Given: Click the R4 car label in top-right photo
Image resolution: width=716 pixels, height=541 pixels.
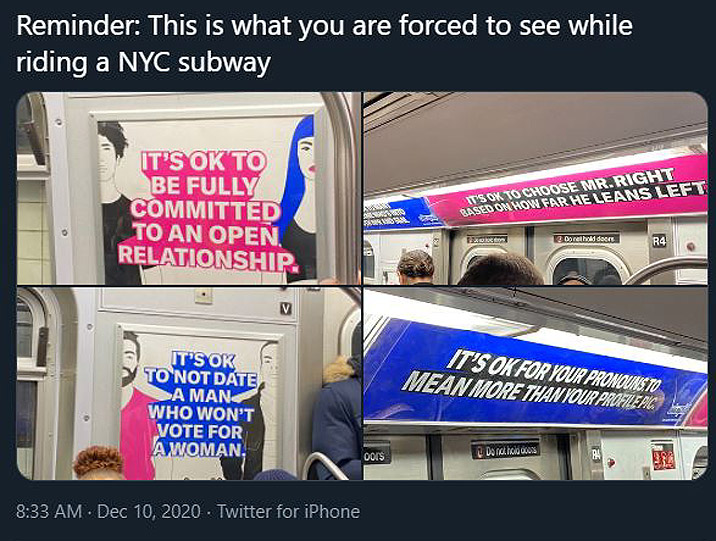Looking at the screenshot, I should click(659, 242).
